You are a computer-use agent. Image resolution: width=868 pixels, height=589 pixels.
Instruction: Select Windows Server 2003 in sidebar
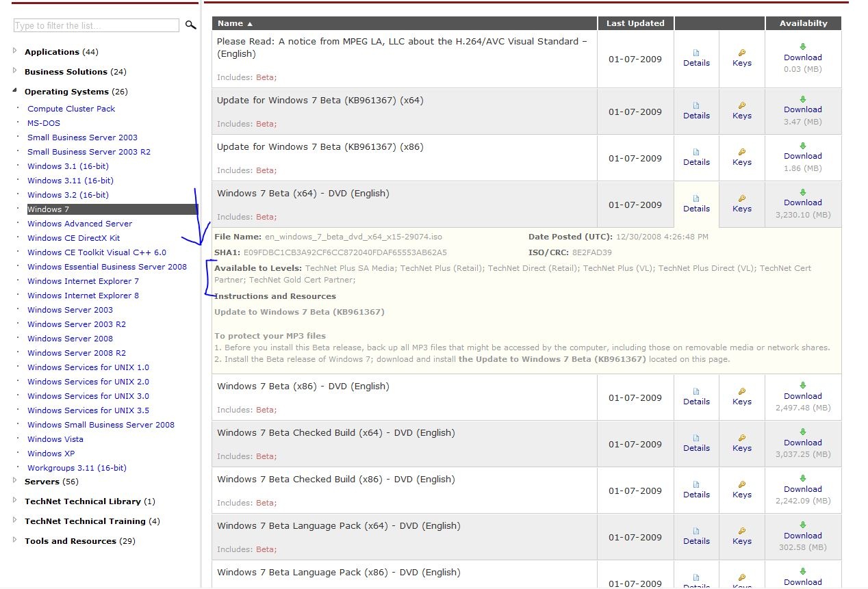click(70, 310)
